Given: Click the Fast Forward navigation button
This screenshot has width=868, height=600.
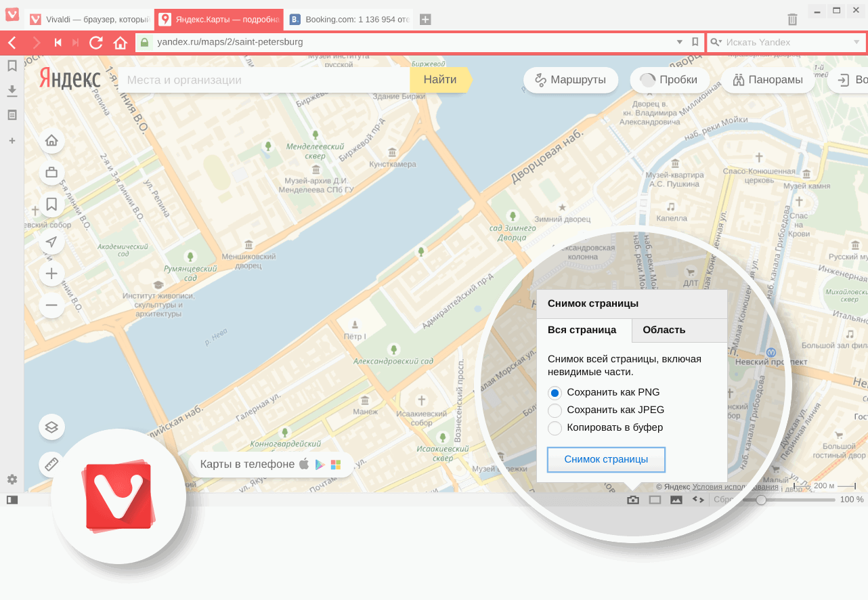Looking at the screenshot, I should click(x=75, y=43).
